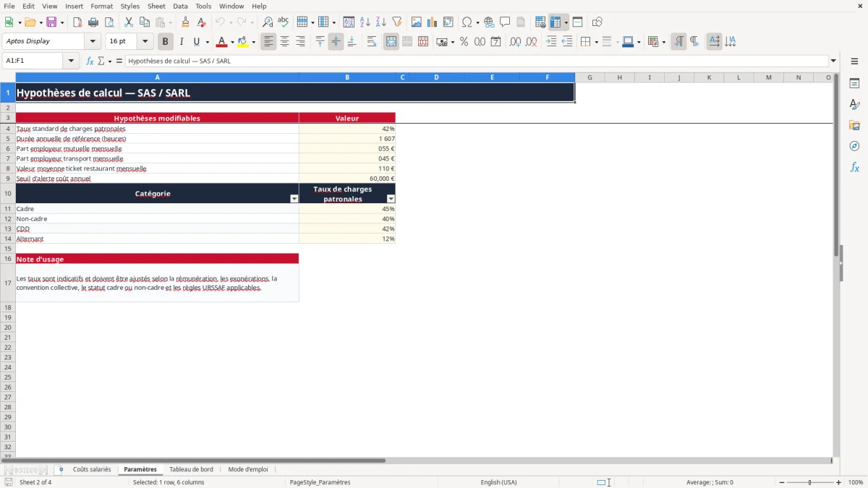The height and width of the screenshot is (488, 868).
Task: Cut selection with scissors icon
Action: tap(129, 22)
